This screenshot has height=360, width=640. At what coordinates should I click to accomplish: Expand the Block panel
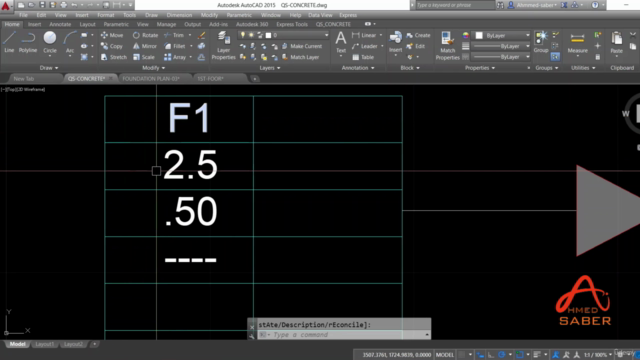410,68
